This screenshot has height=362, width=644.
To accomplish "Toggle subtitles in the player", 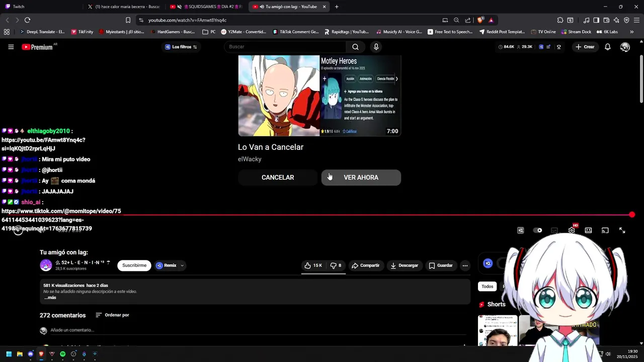I will tap(554, 230).
